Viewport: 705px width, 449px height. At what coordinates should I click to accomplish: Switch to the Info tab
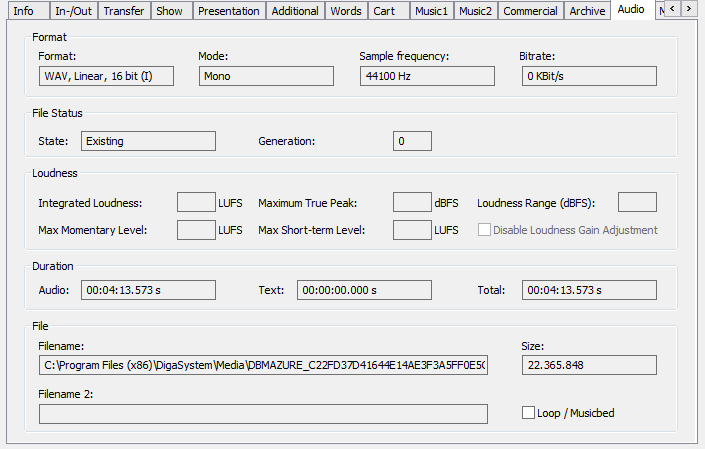(24, 11)
